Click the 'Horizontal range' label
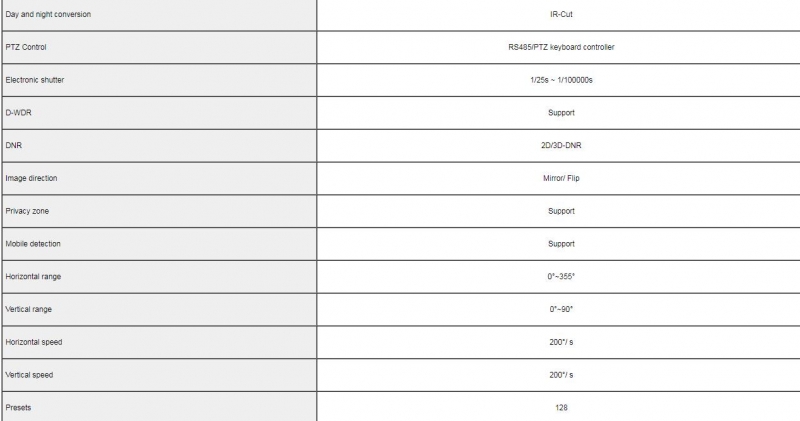800x421 pixels. (33, 277)
